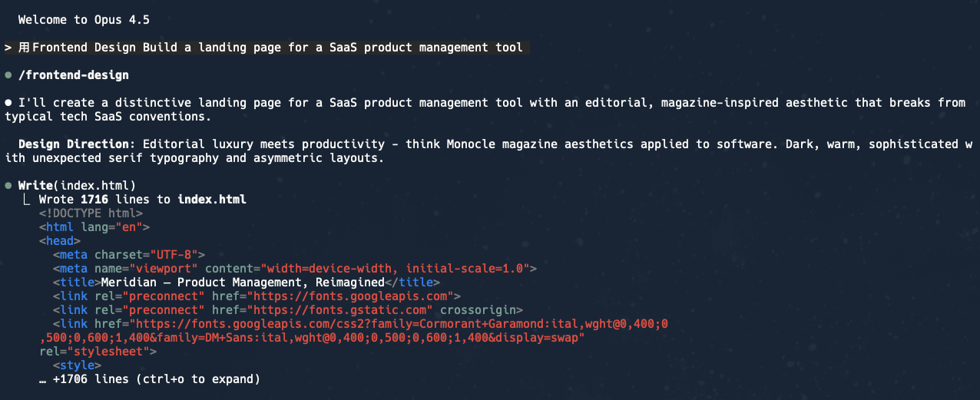Select the '/frontend-design' command line
The width and height of the screenshot is (980, 400).
[74, 75]
